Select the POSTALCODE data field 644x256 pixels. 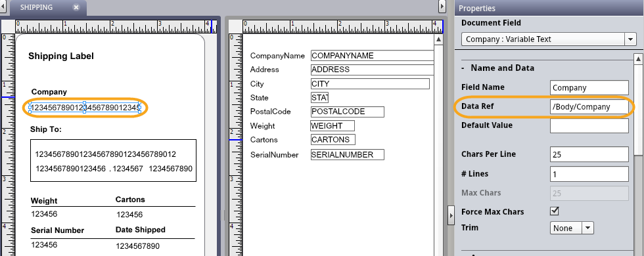348,112
